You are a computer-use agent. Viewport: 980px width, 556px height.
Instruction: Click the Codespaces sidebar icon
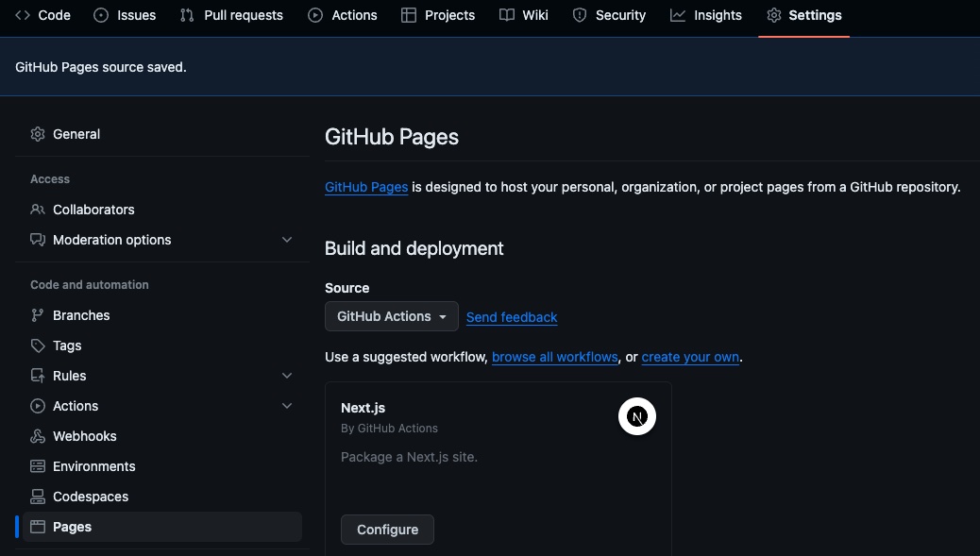[x=38, y=497]
